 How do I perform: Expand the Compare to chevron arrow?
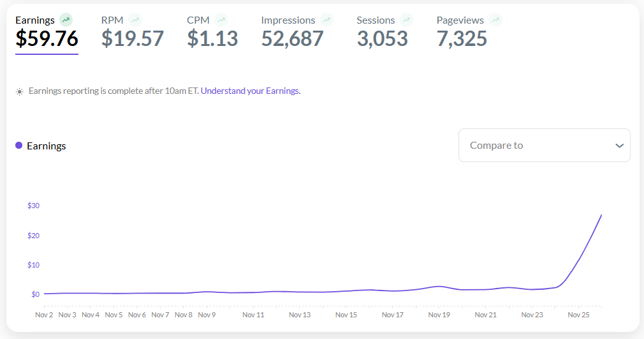(619, 146)
